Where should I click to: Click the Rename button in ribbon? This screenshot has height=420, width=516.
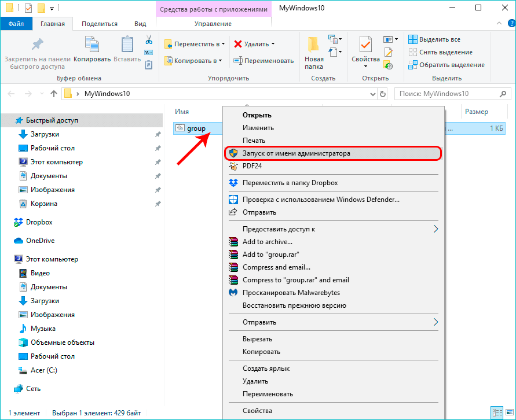point(264,61)
